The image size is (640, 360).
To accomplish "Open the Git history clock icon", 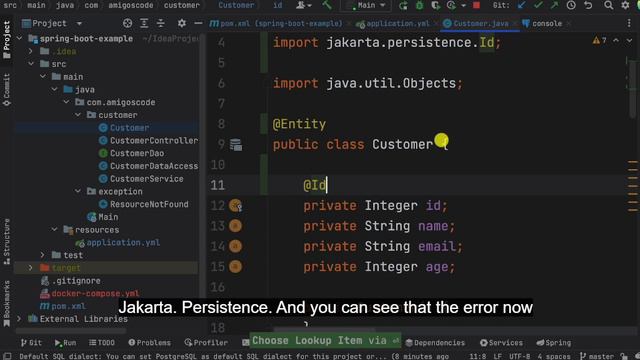I will click(571, 5).
